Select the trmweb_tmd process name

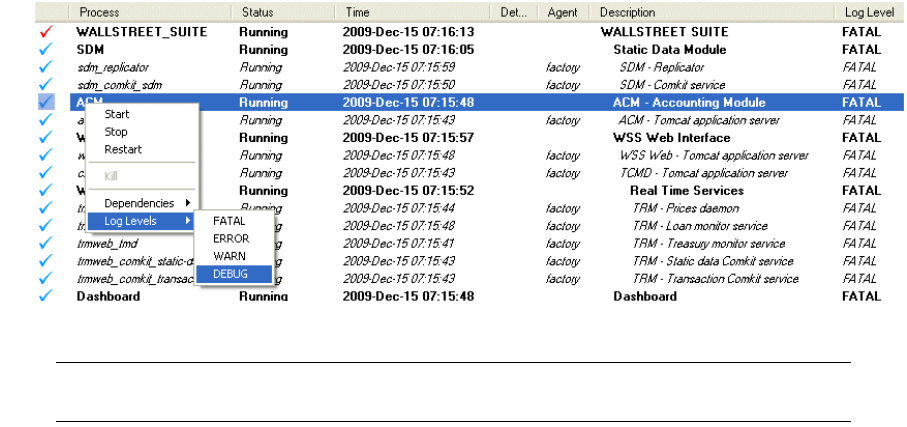pos(108,244)
